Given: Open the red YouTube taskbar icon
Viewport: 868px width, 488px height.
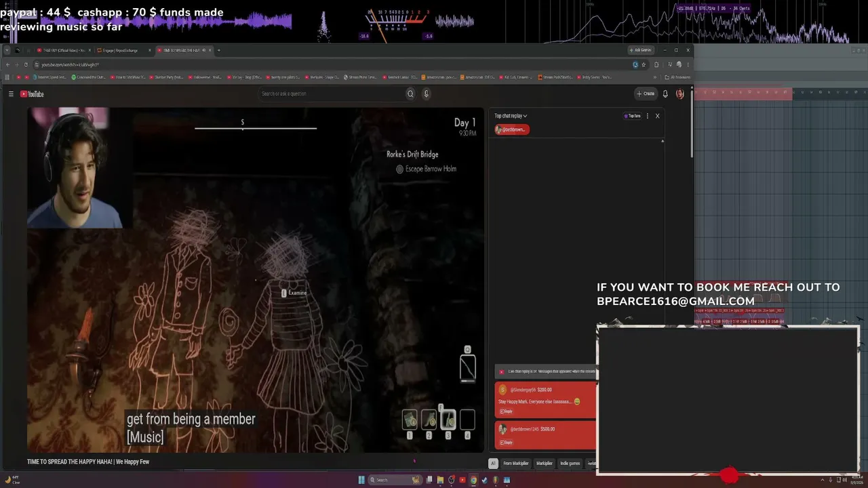Looking at the screenshot, I should (x=462, y=480).
